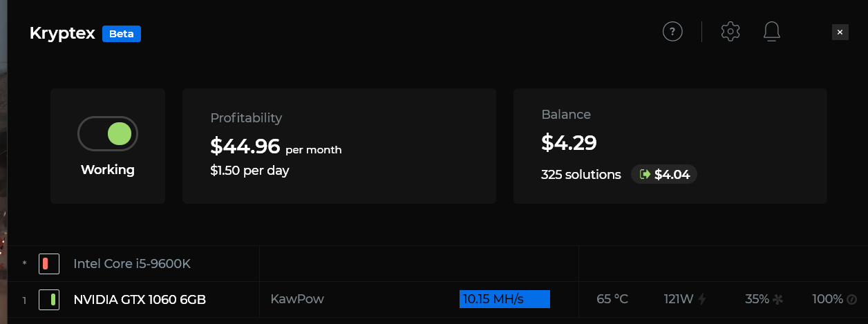Close the Kryptex window
Screen dimensions: 868x324
[x=840, y=32]
